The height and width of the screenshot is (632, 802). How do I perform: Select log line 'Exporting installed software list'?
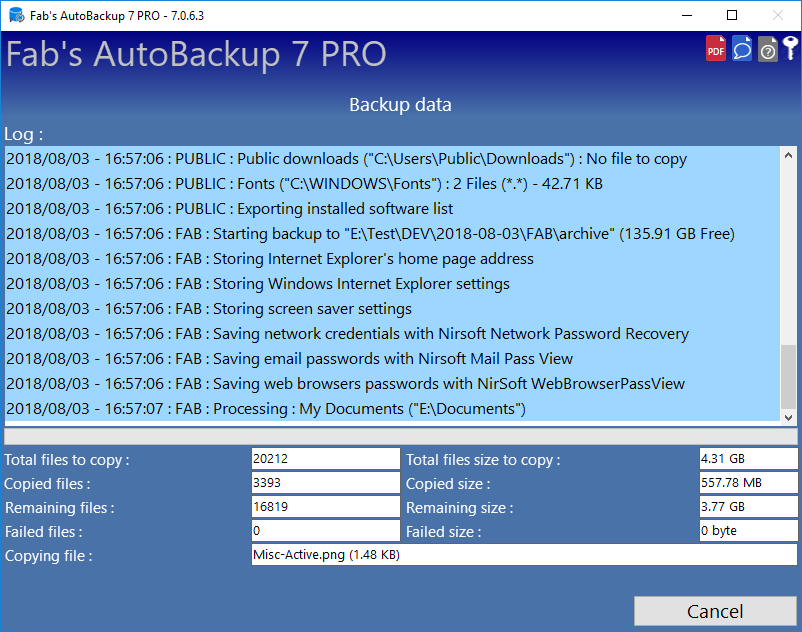click(392, 209)
